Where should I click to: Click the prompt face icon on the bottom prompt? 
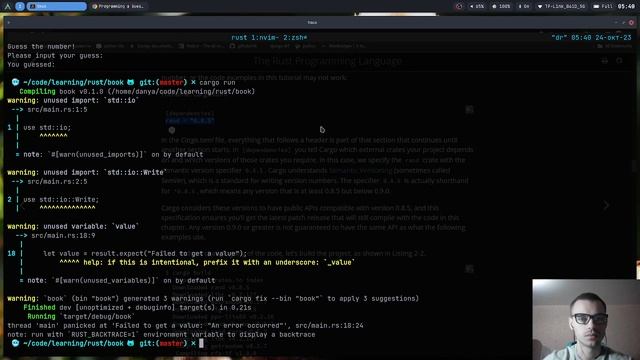click(x=16, y=344)
